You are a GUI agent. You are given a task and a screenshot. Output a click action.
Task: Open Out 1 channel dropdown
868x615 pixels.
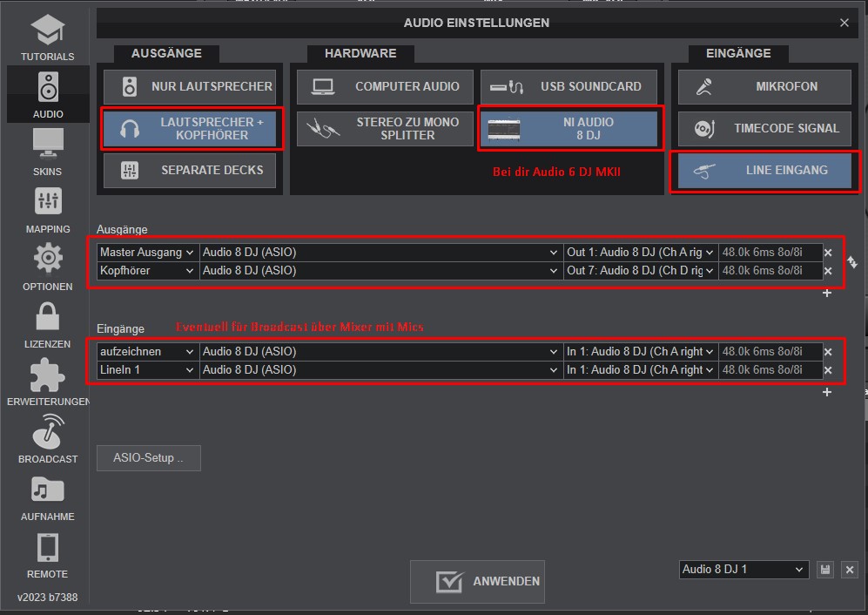point(640,252)
